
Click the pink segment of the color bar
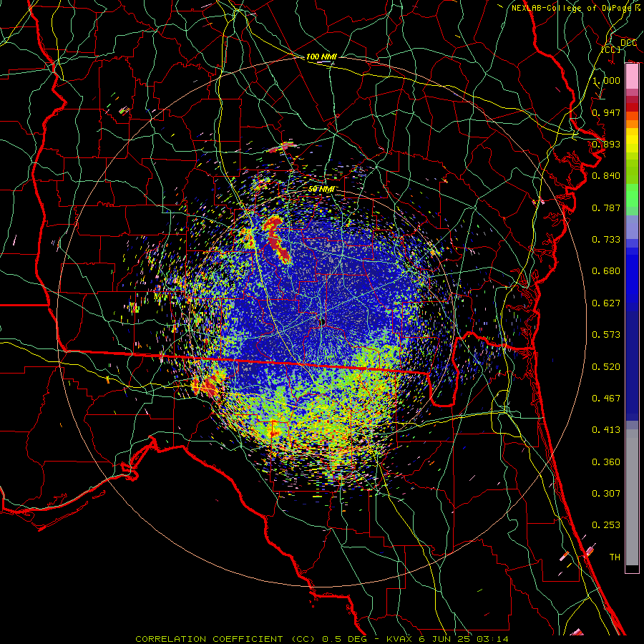(632, 77)
